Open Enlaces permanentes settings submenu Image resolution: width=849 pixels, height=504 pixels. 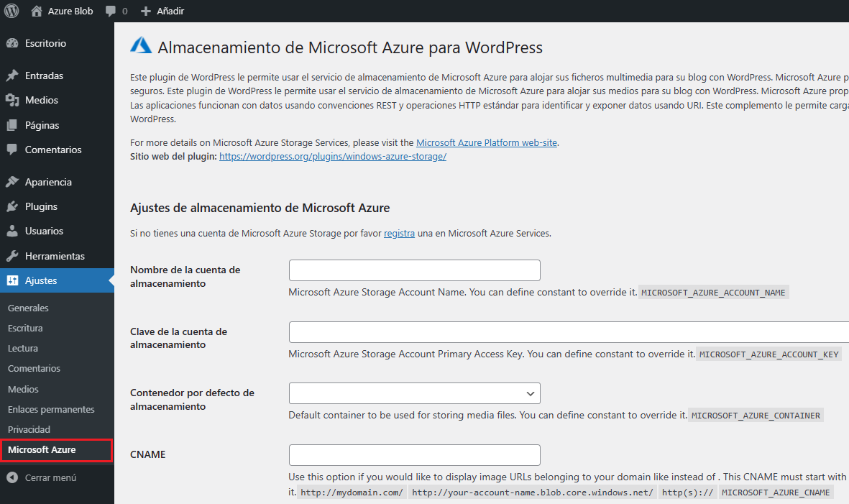(51, 409)
